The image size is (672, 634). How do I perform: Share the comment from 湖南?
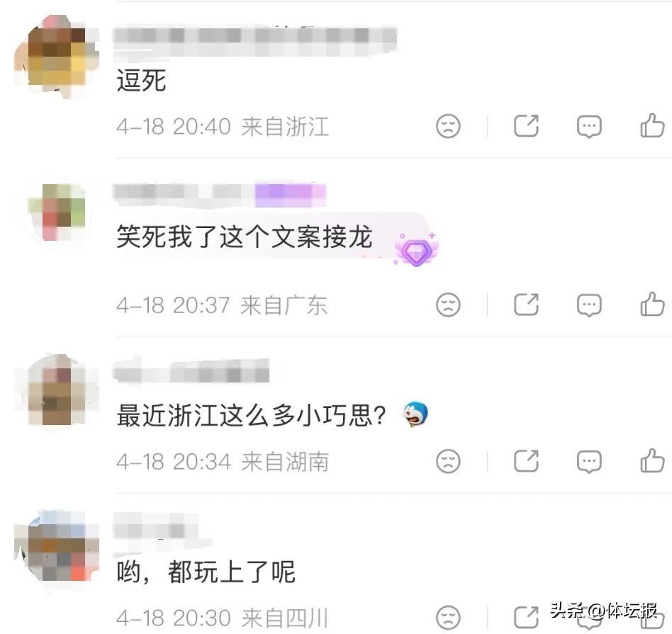[x=526, y=461]
